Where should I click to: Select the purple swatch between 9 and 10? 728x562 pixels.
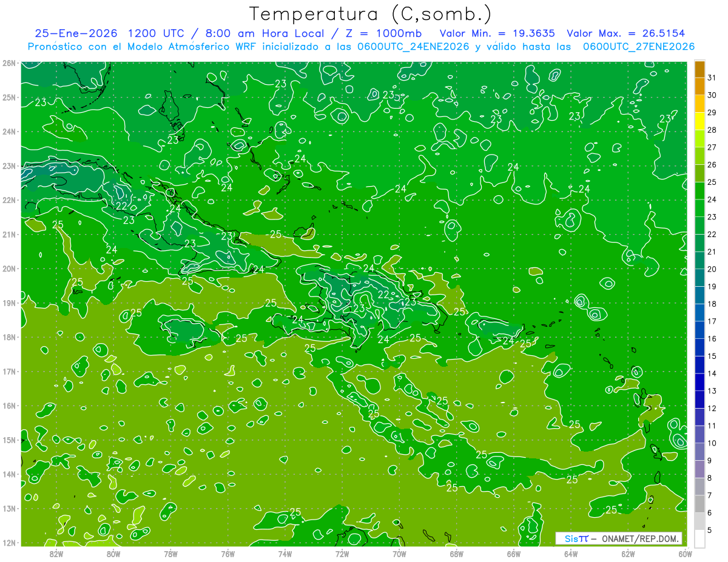699,452
